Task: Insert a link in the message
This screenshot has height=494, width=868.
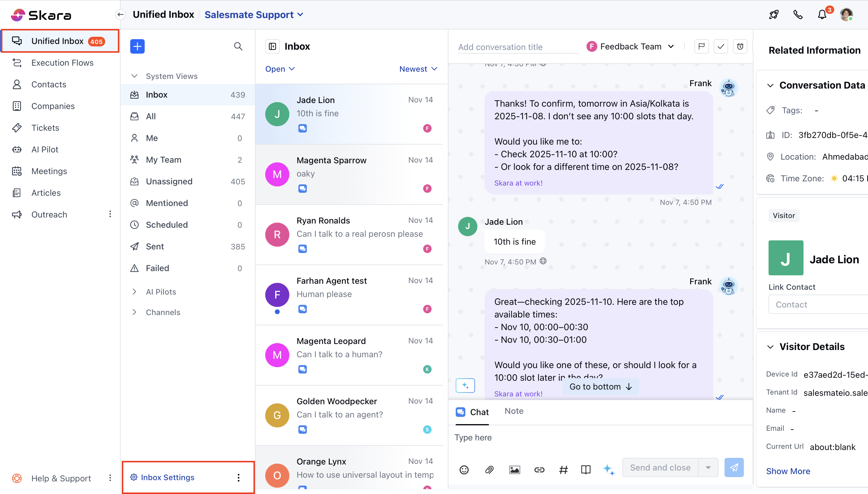Action: tap(539, 470)
